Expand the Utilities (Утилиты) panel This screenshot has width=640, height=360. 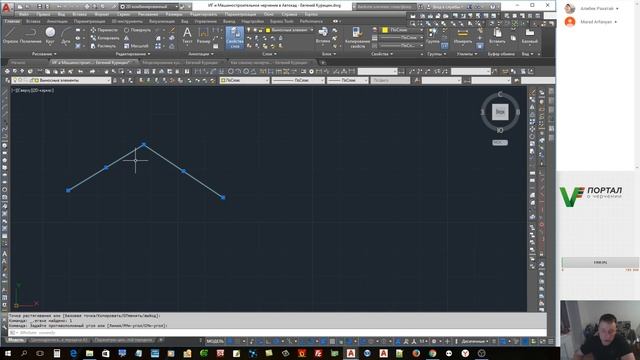[467, 54]
